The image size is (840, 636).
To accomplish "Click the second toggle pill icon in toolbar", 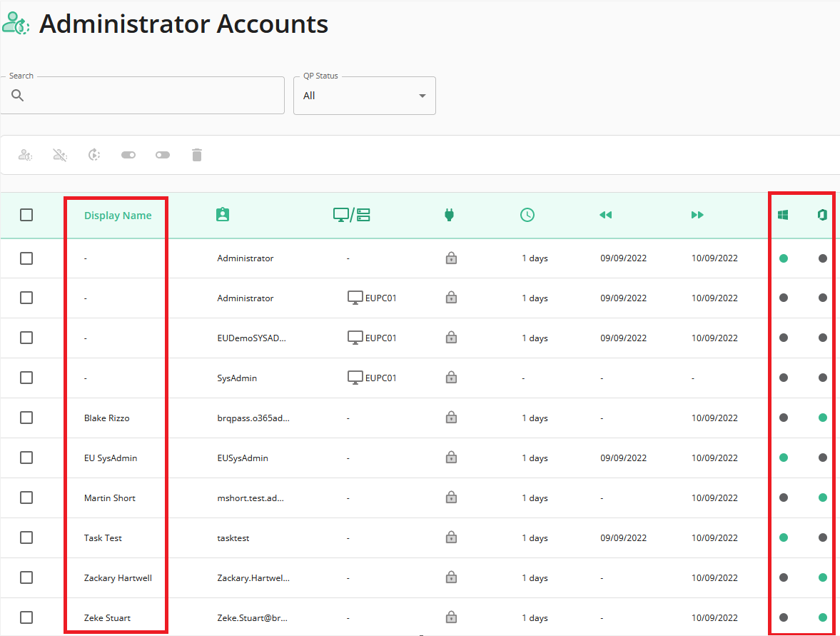I will (163, 155).
